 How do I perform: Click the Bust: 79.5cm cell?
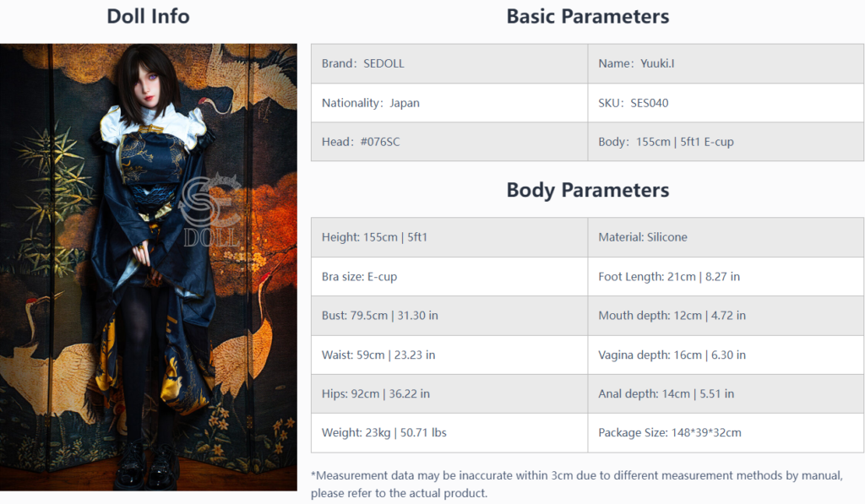pos(449,316)
